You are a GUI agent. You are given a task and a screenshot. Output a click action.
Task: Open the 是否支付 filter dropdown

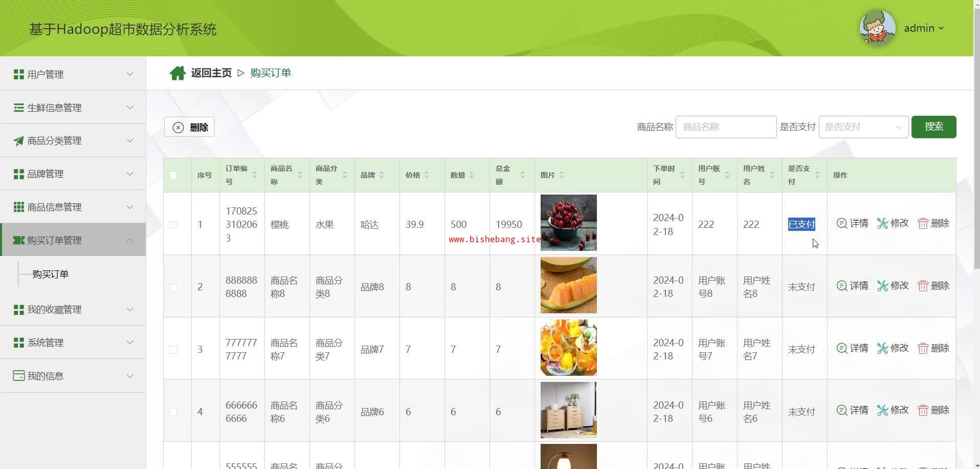tap(863, 127)
